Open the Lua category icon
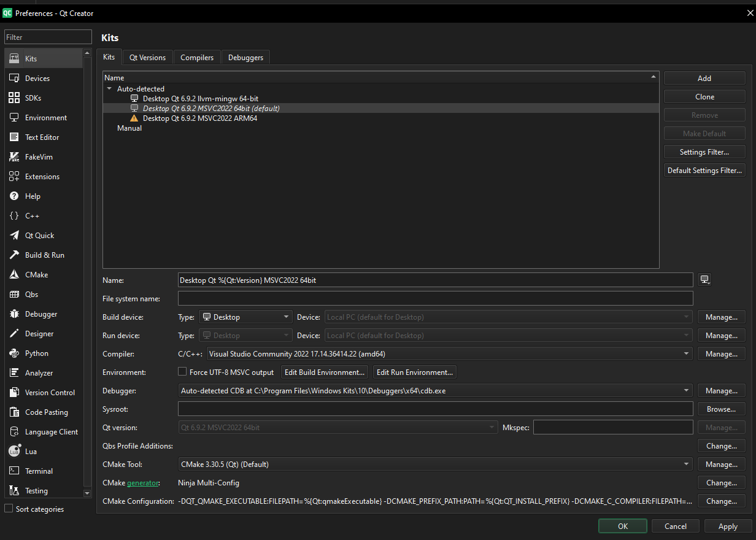Viewport: 756px width, 540px height. click(14, 451)
